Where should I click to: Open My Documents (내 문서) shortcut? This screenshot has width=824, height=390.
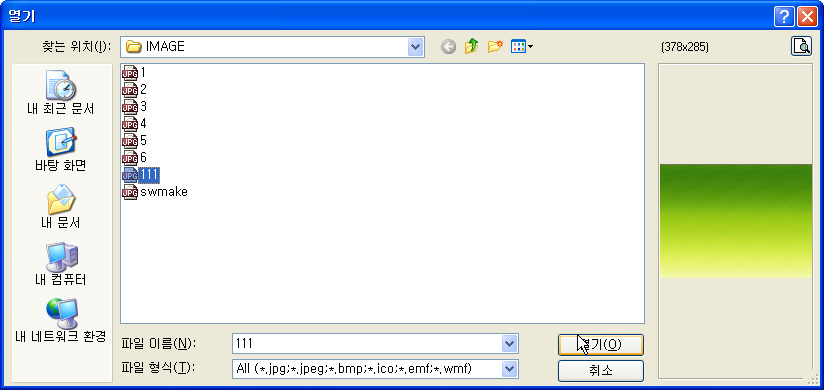click(60, 206)
